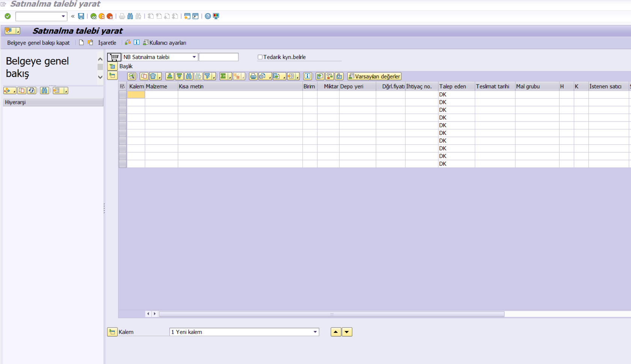This screenshot has width=631, height=364.
Task: Open the 1 Yeni kalem item dropdown
Action: pos(315,332)
